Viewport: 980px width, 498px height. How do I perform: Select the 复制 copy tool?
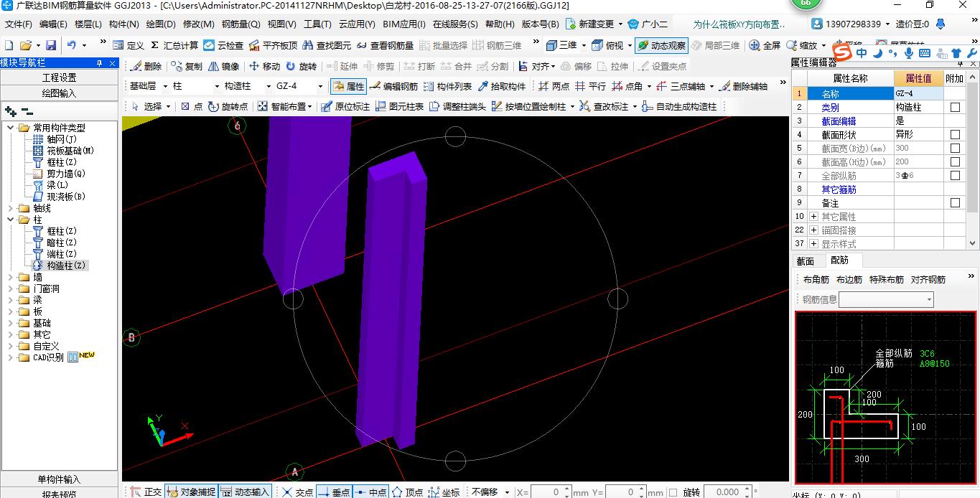[186, 66]
